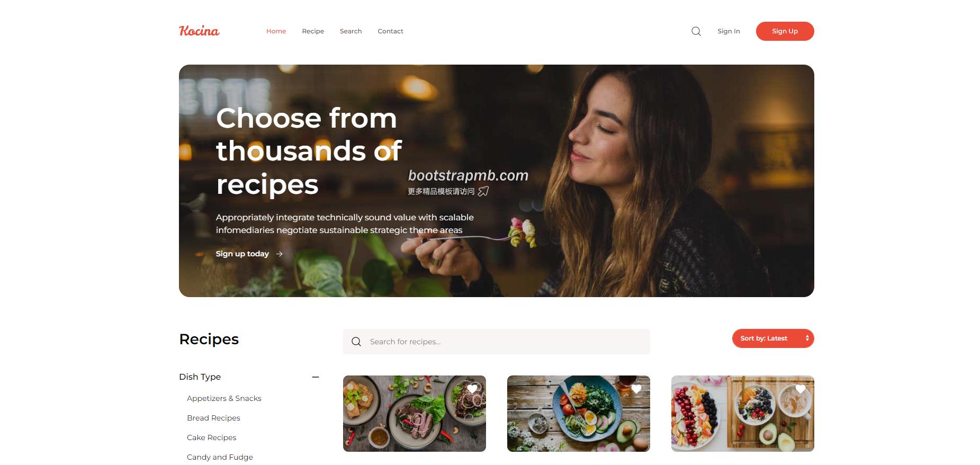Open the Recipe menu item
The width and height of the screenshot is (980, 465).
pyautogui.click(x=313, y=31)
